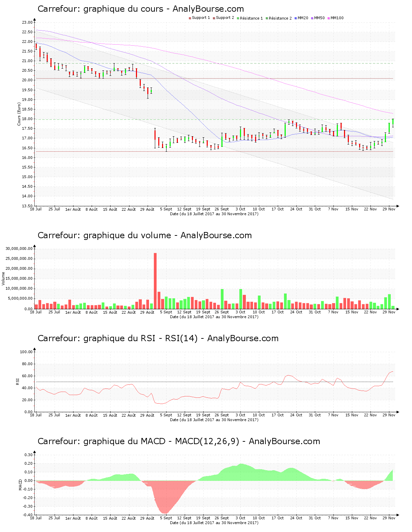Click the MM100 magenta legend swatch
This screenshot has height=532, width=412.
point(329,18)
